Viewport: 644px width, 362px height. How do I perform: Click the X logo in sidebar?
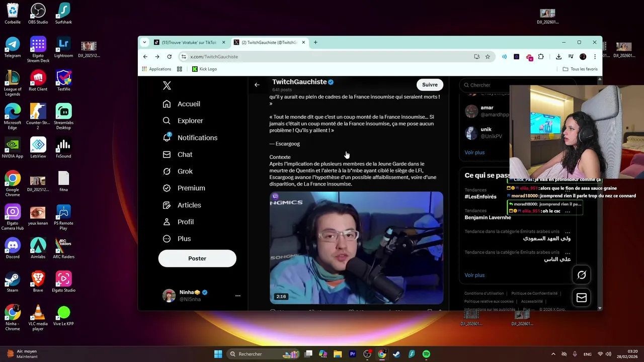tap(167, 86)
